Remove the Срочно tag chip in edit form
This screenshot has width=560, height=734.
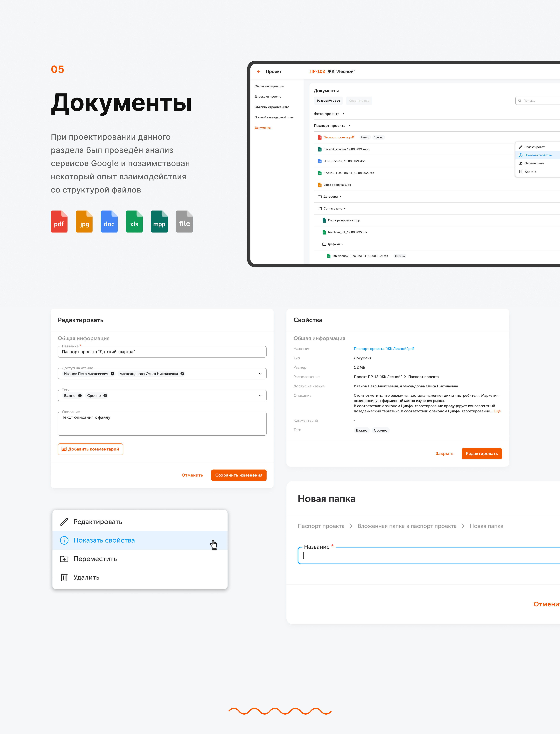(105, 395)
